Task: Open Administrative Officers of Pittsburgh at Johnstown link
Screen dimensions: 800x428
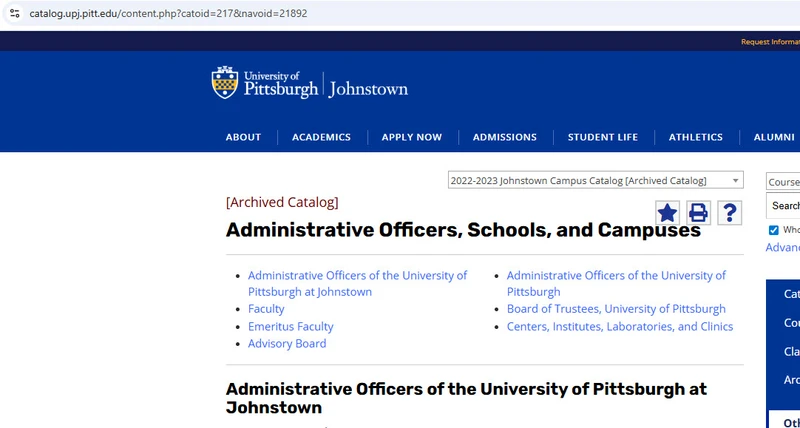Action: pyautogui.click(x=357, y=284)
